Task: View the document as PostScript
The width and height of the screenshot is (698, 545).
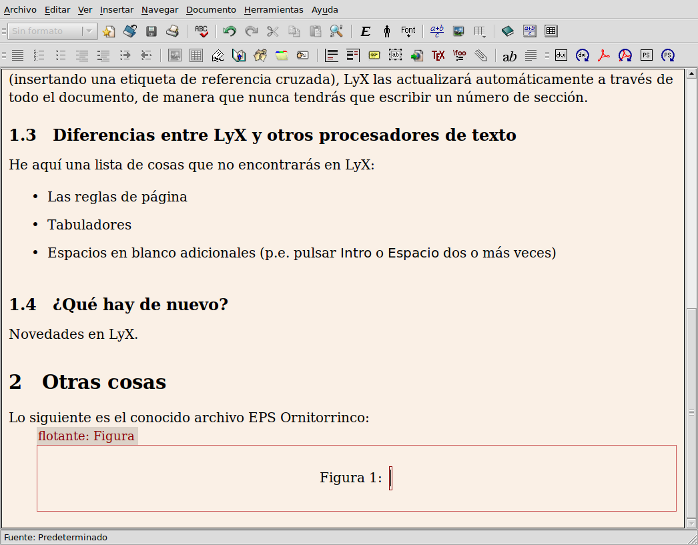Action: pyautogui.click(x=646, y=56)
